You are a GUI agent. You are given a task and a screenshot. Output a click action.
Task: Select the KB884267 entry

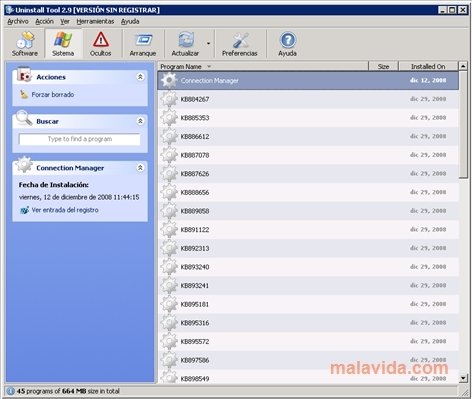pyautogui.click(x=308, y=99)
